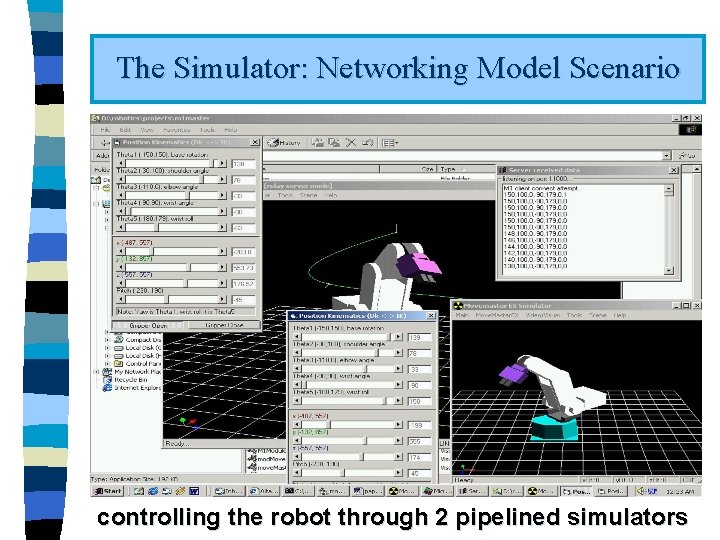Expand the Compact Disc tree node
The image size is (720, 540).
point(107,340)
